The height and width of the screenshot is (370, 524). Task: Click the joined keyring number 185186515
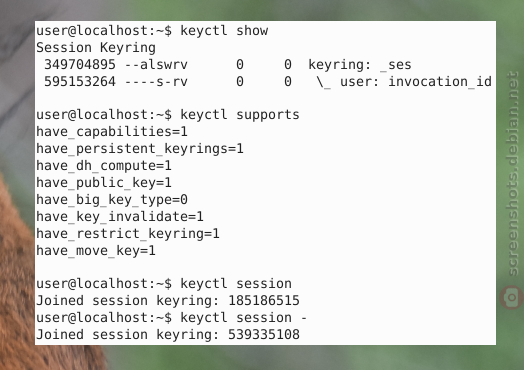click(x=264, y=300)
